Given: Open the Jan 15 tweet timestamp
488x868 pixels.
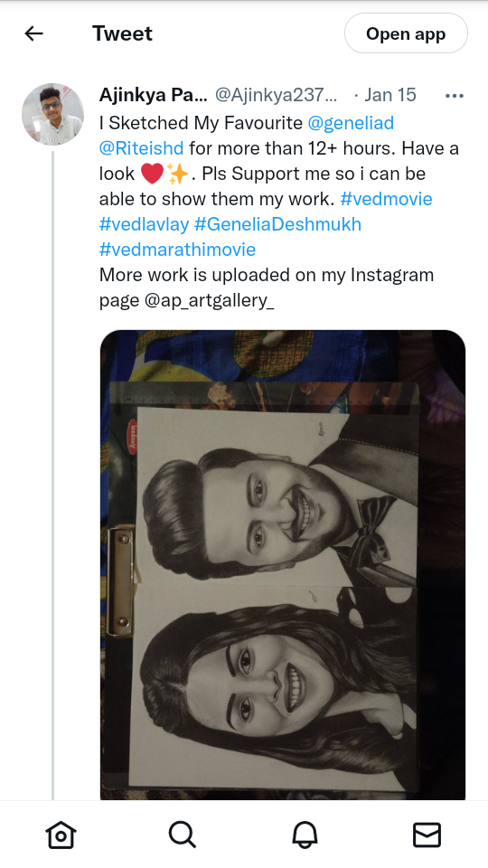Looking at the screenshot, I should pyautogui.click(x=390, y=95).
